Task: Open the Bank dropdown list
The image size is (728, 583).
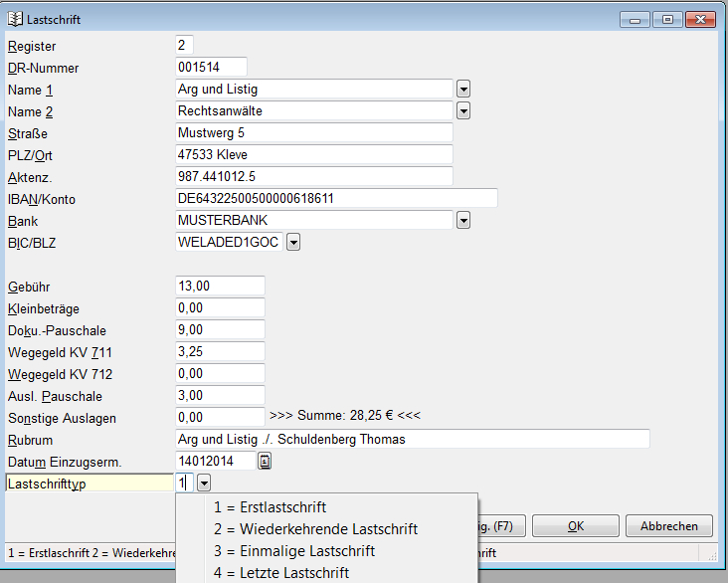Action: click(462, 221)
